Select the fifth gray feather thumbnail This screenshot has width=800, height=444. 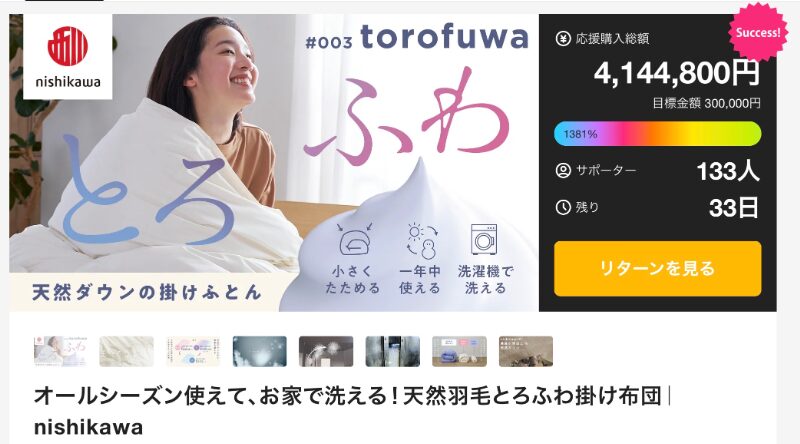coord(326,351)
